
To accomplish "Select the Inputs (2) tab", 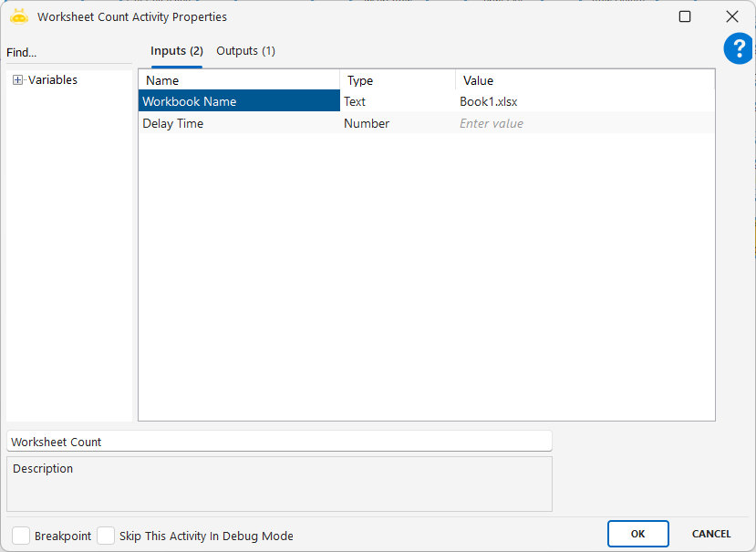I will tap(177, 51).
